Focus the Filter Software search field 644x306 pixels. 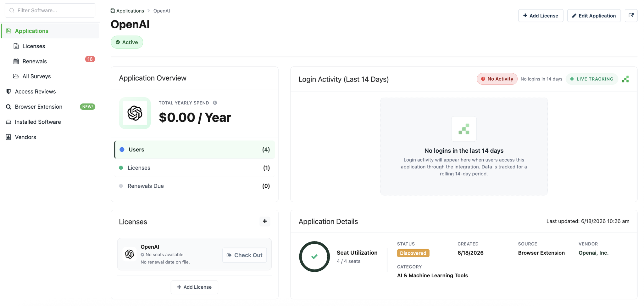(x=50, y=10)
